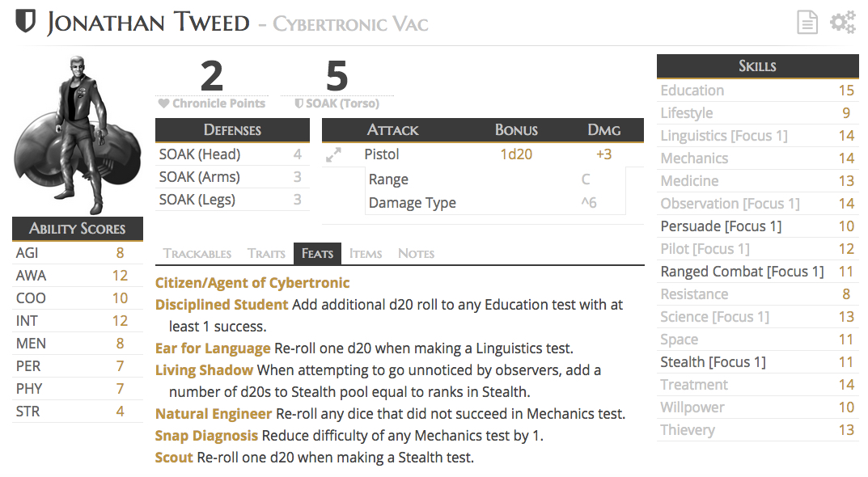868x477 pixels.
Task: Click the Chronicle Points value 2
Action: [211, 76]
